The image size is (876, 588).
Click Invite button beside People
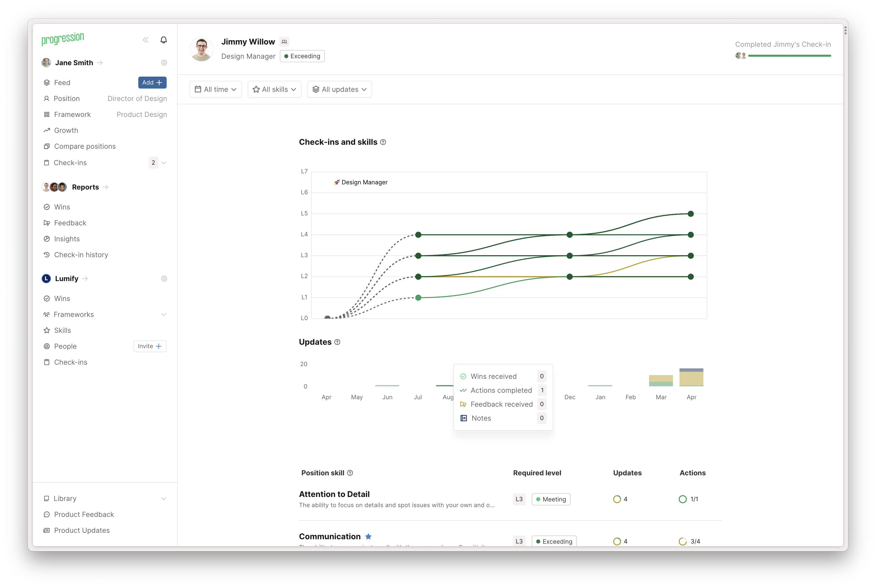click(x=150, y=346)
